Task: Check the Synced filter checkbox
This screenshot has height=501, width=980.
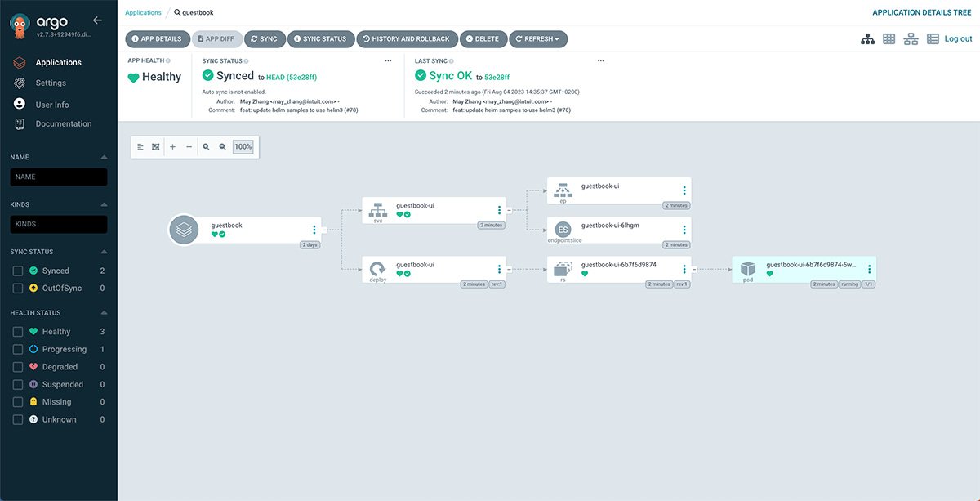Action: click(x=17, y=271)
